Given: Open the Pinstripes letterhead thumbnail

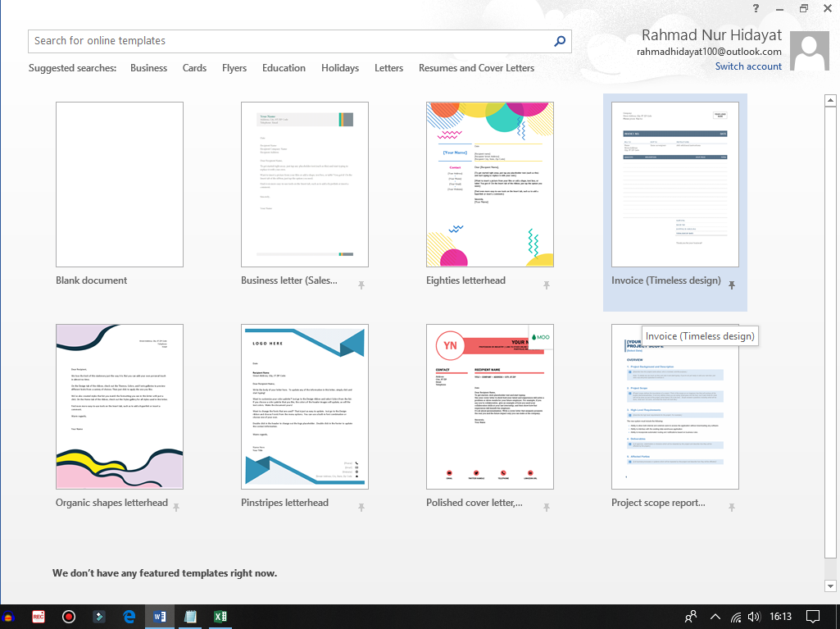Looking at the screenshot, I should (x=305, y=407).
